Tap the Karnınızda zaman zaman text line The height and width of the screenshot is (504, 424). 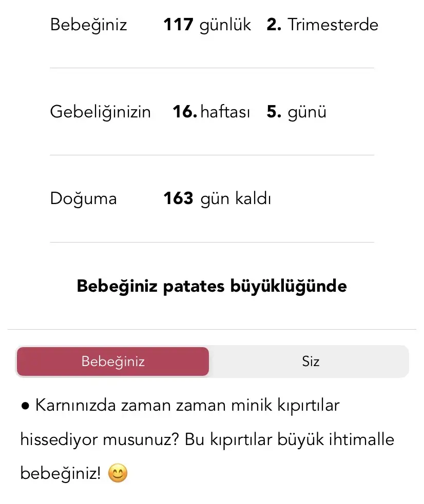(187, 406)
